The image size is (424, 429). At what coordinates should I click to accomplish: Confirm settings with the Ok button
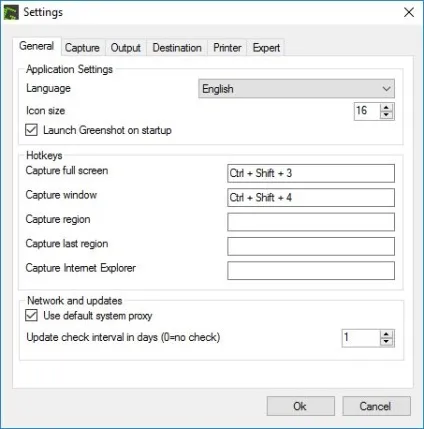(x=301, y=406)
